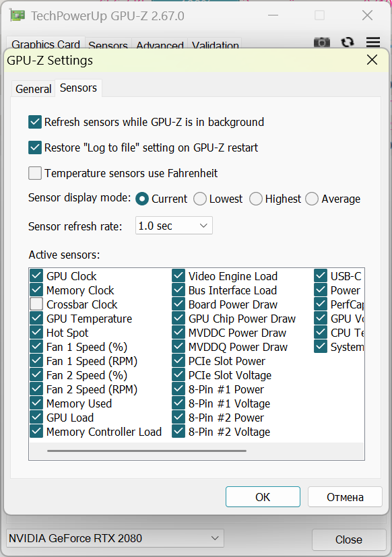Uncheck the Memory Controller Load sensor
Image resolution: width=392 pixels, height=557 pixels.
tap(36, 432)
